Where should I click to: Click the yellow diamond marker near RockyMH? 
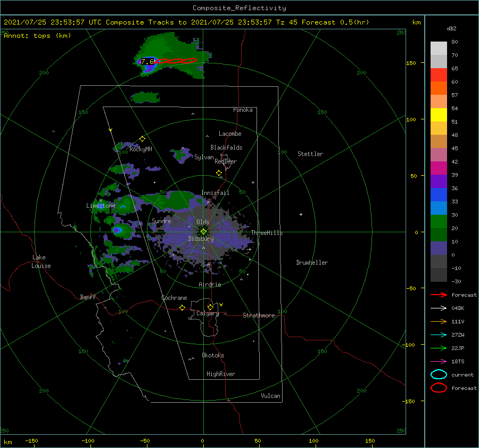142,139
